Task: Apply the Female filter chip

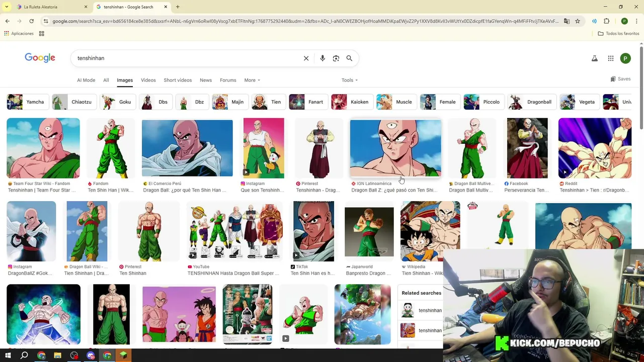Action: (x=439, y=102)
